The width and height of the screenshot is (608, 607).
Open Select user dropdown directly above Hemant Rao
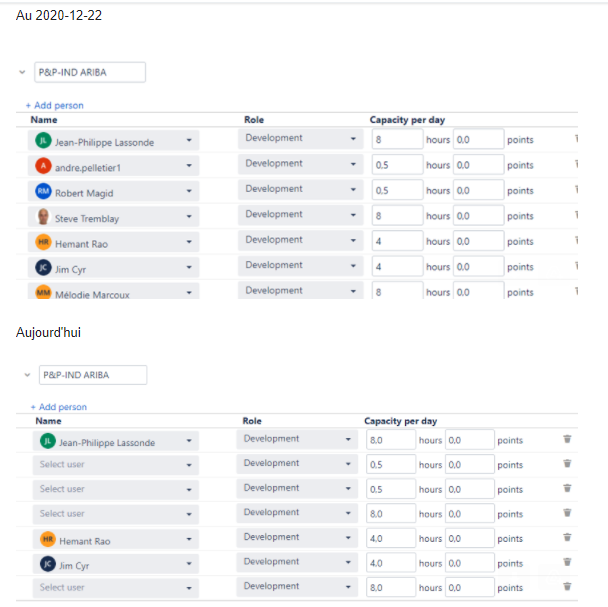point(116,514)
